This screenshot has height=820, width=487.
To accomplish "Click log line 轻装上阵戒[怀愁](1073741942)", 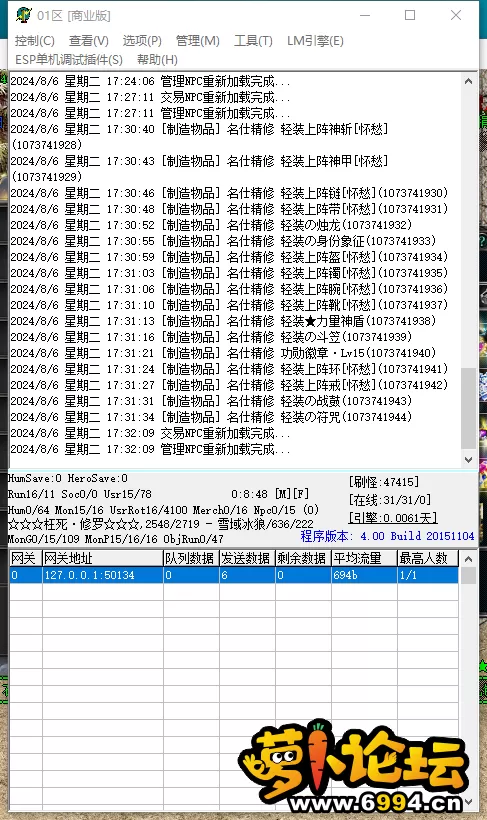I will 229,385.
